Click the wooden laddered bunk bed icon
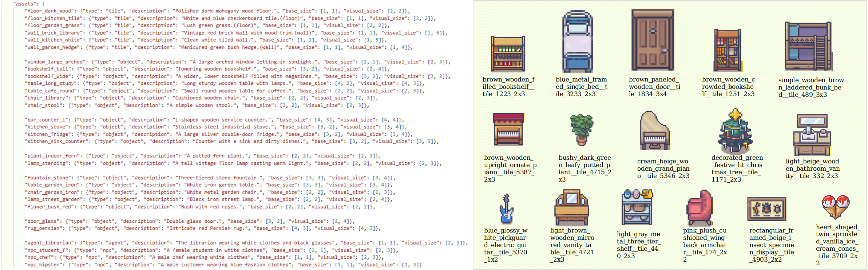 tap(808, 46)
